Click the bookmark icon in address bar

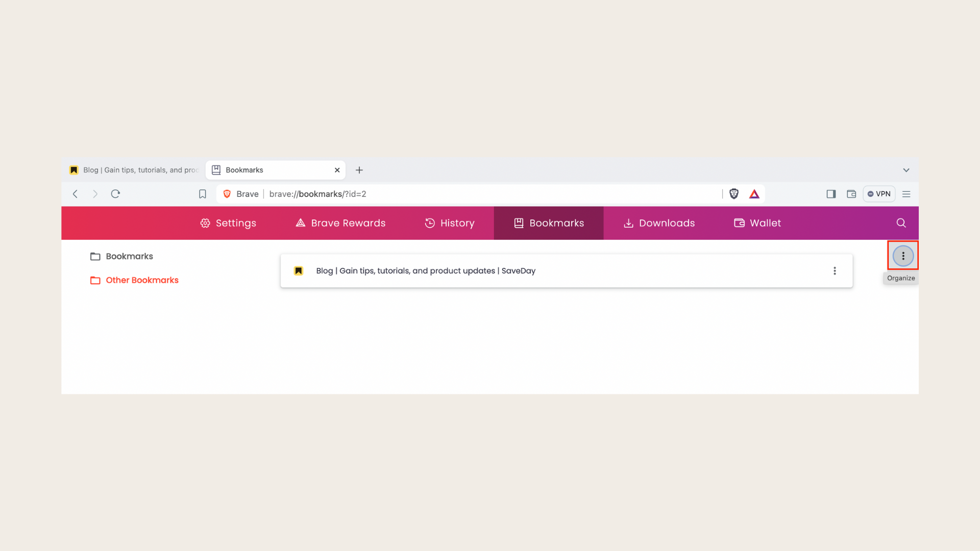click(203, 194)
